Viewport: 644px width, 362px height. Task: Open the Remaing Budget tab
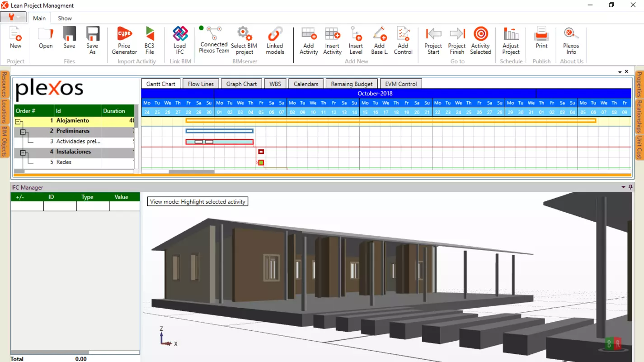352,84
